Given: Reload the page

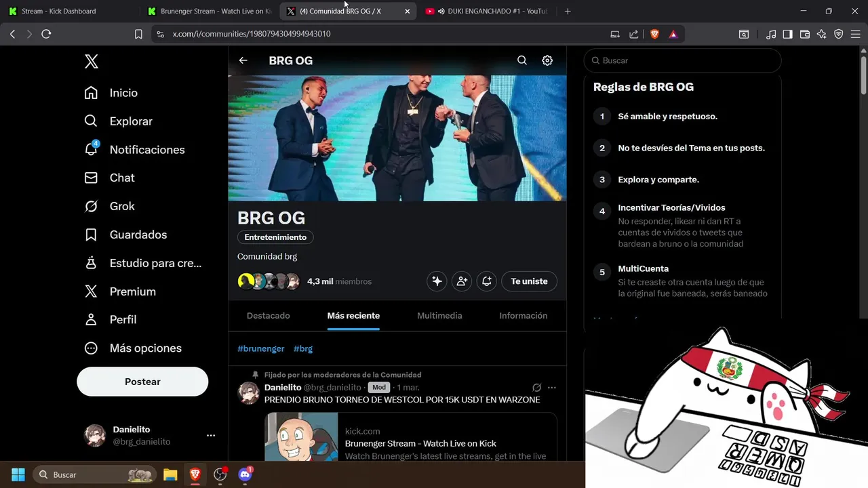Looking at the screenshot, I should pyautogui.click(x=46, y=34).
